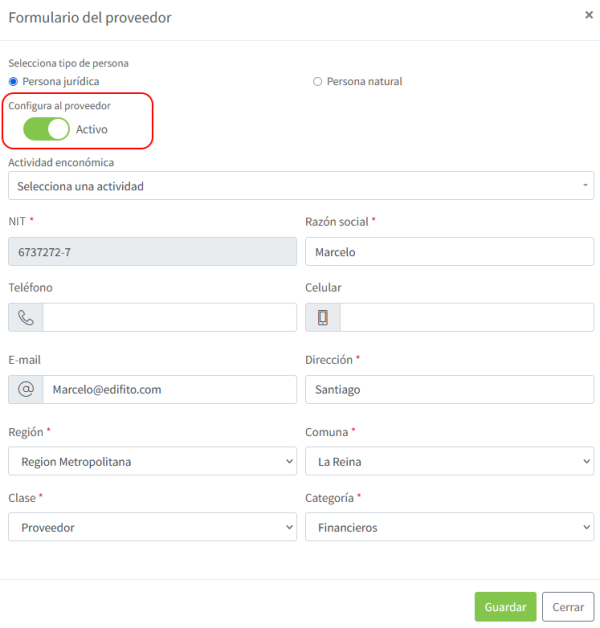Save the supplier with the Guardar button
Image resolution: width=600 pixels, height=628 pixels.
tap(505, 607)
